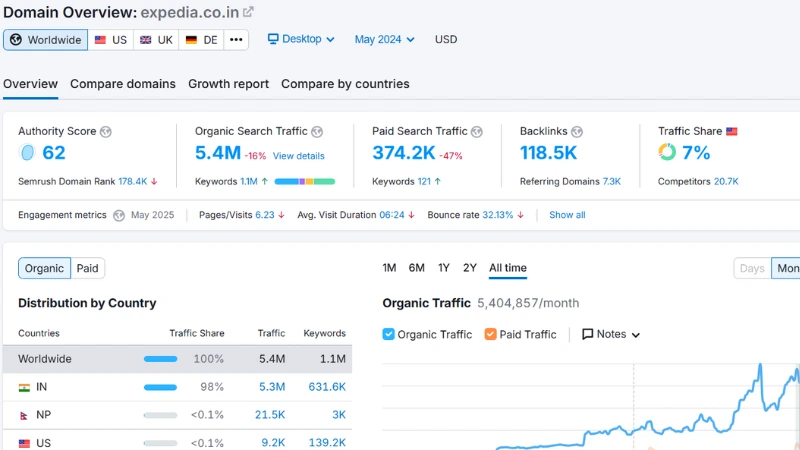The width and height of the screenshot is (800, 450).
Task: Expand the Notes dropdown
Action: tap(611, 334)
